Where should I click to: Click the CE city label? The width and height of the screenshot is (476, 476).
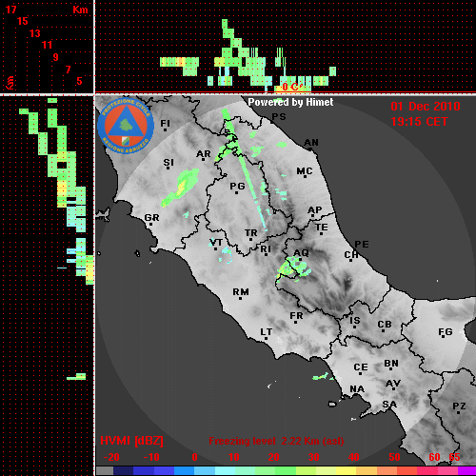coord(361,367)
